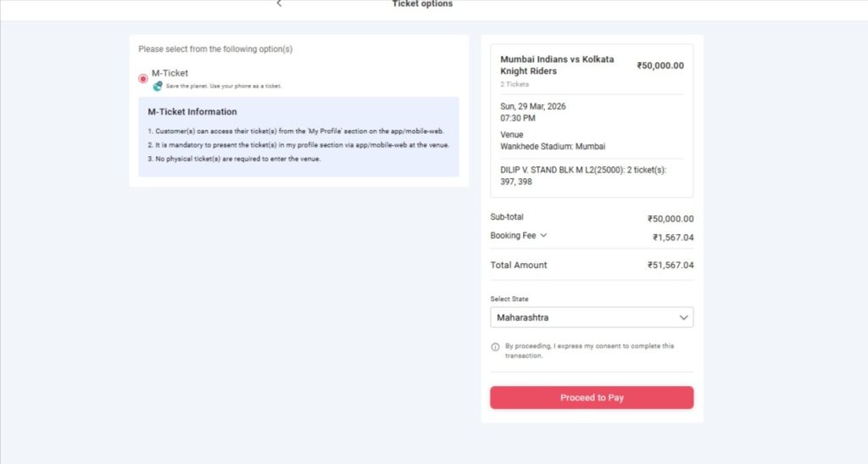Image resolution: width=868 pixels, height=464 pixels.
Task: Click the time '07:30 PM'
Action: [x=518, y=118]
